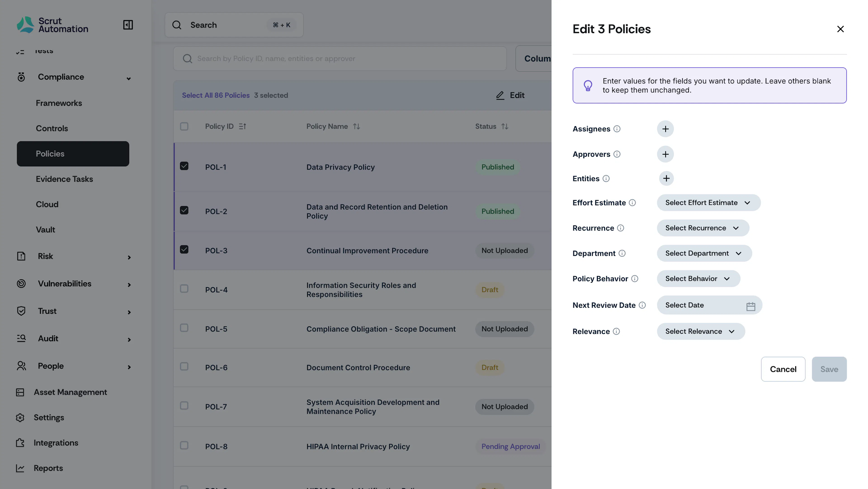The width and height of the screenshot is (868, 489).
Task: Uncheck the POL-3 checkbox
Action: [x=184, y=249]
